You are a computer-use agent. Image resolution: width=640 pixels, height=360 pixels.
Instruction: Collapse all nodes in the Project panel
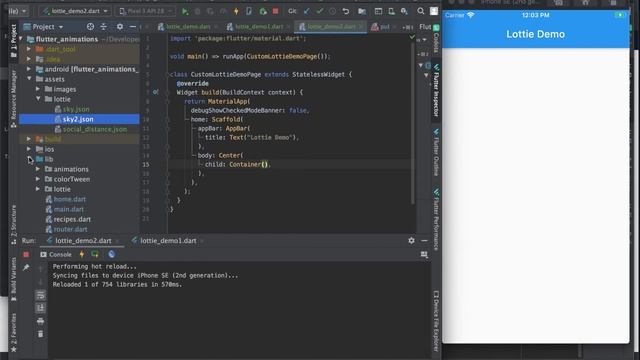104,27
